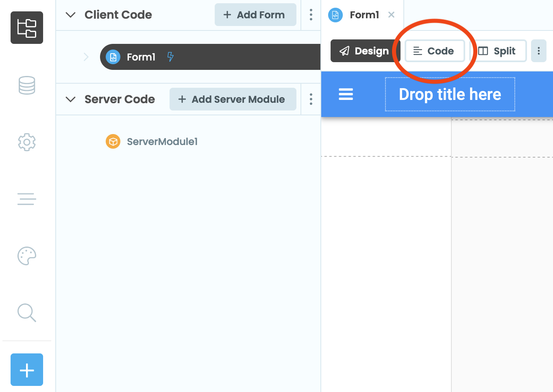Click the blue plus icon to add
This screenshot has width=553, height=392.
26,370
